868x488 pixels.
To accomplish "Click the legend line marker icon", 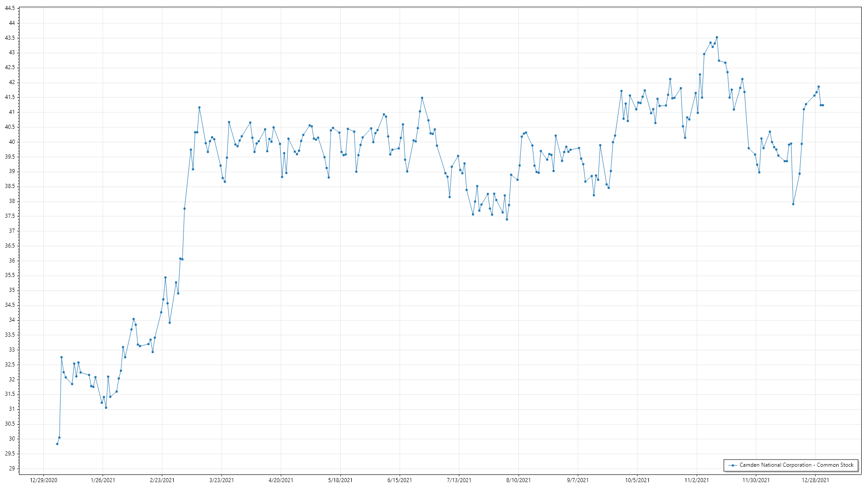I will 732,465.
